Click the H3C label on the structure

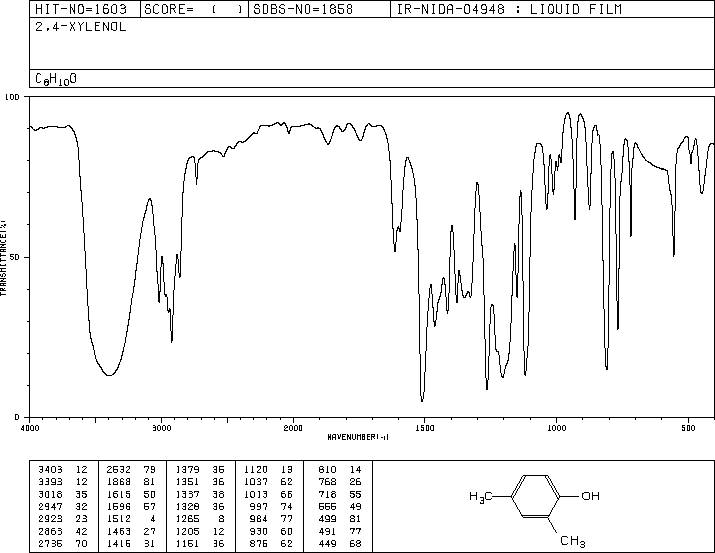point(481,496)
